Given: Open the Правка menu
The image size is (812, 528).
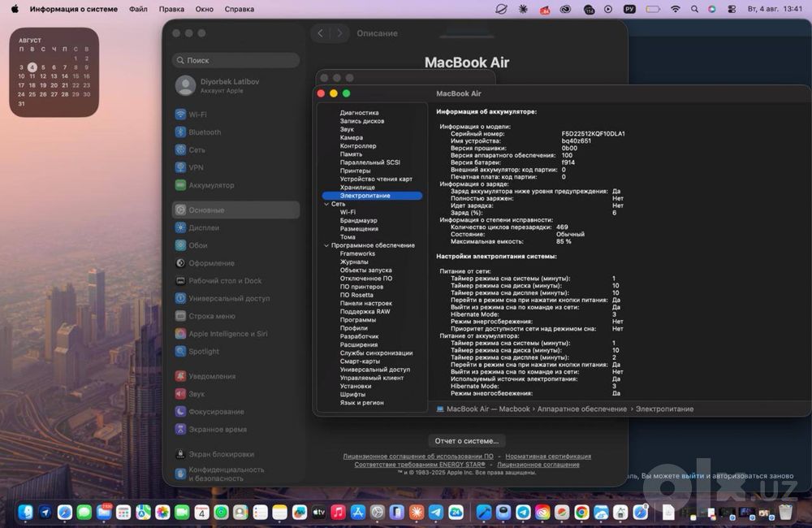Looking at the screenshot, I should click(171, 9).
